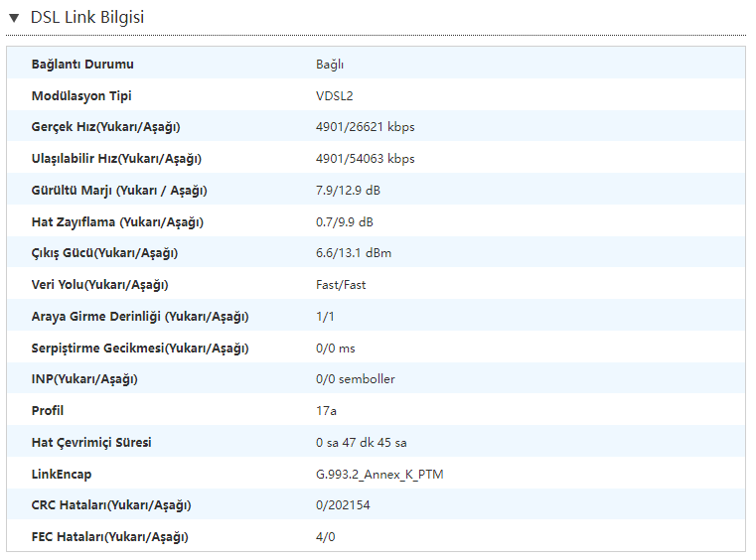Viewport: 756px width, 560px height.
Task: Select the LinkEncap label
Action: pyautogui.click(x=62, y=475)
